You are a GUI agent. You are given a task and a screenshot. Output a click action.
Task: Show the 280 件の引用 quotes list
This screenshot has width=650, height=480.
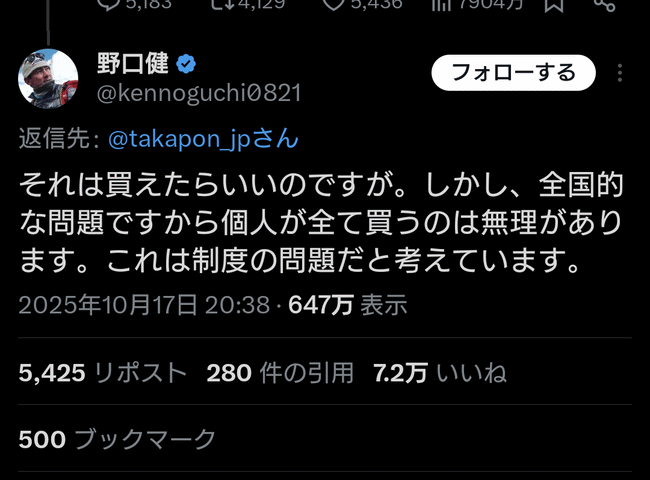tap(280, 372)
